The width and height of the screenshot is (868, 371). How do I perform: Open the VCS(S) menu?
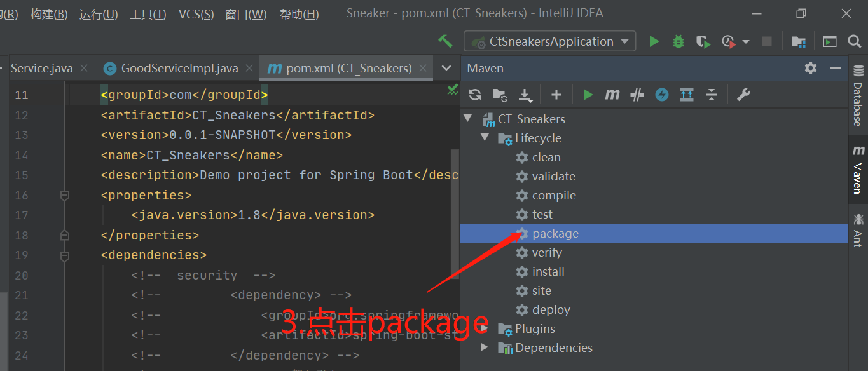coord(196,14)
